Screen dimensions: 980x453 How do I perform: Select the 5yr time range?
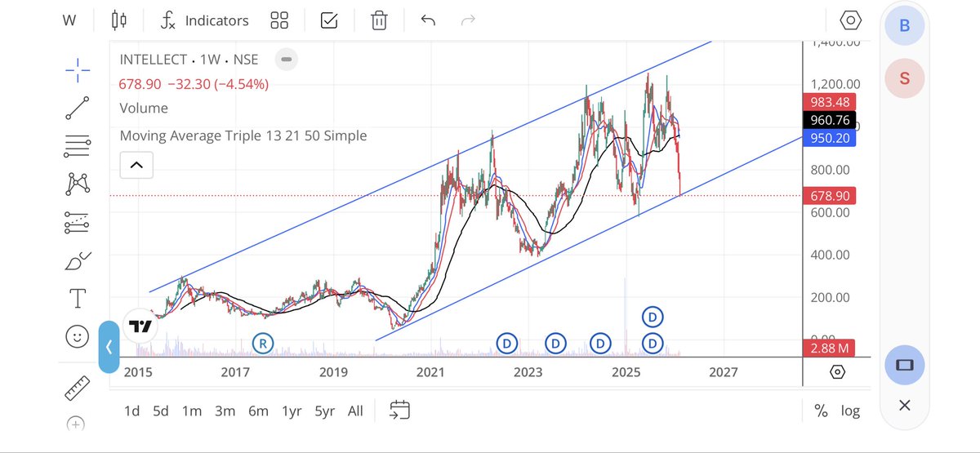pyautogui.click(x=325, y=411)
